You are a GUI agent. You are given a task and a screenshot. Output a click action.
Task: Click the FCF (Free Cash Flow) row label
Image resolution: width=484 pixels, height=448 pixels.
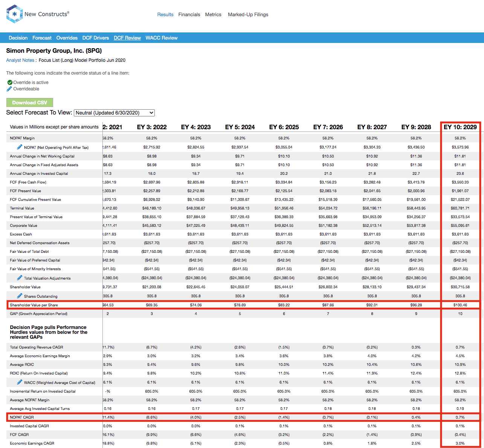point(28,182)
